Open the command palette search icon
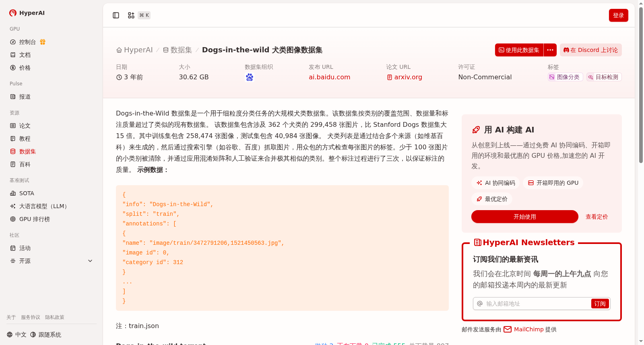The image size is (644, 345). tap(131, 15)
